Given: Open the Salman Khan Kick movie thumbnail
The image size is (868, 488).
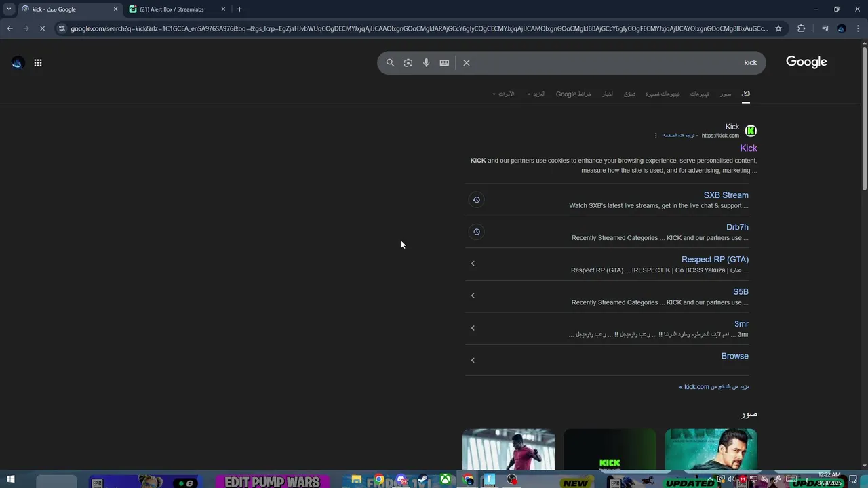Looking at the screenshot, I should point(711,449).
